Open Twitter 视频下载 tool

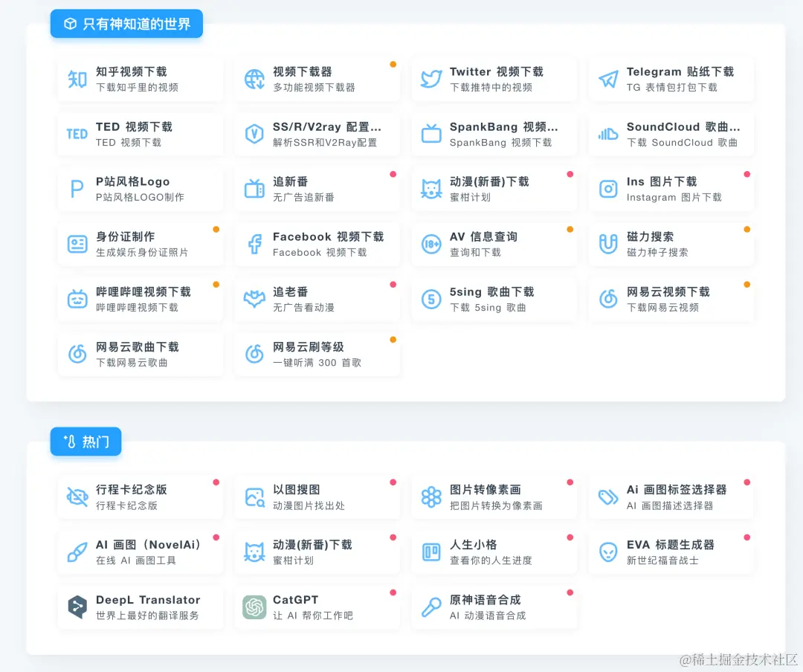coord(494,80)
